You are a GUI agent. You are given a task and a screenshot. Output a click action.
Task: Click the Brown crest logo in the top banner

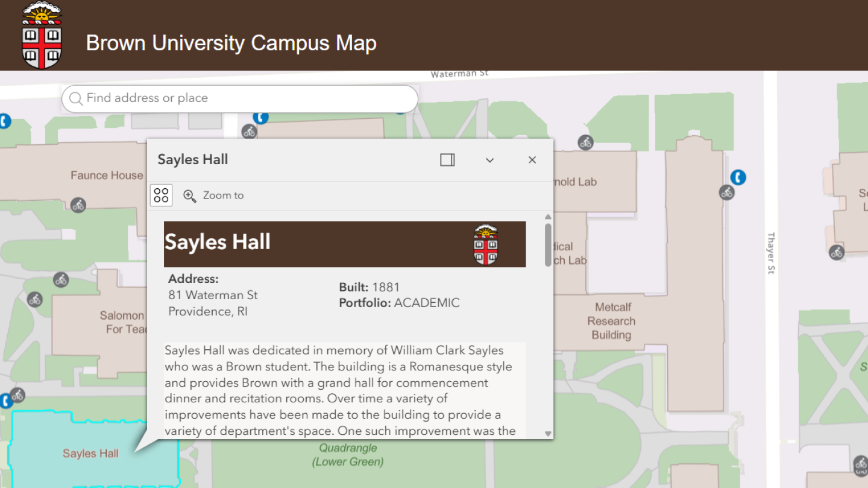(41, 36)
